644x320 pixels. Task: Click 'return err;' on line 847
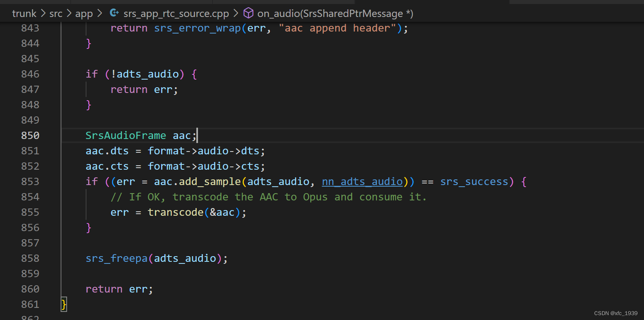(x=144, y=90)
